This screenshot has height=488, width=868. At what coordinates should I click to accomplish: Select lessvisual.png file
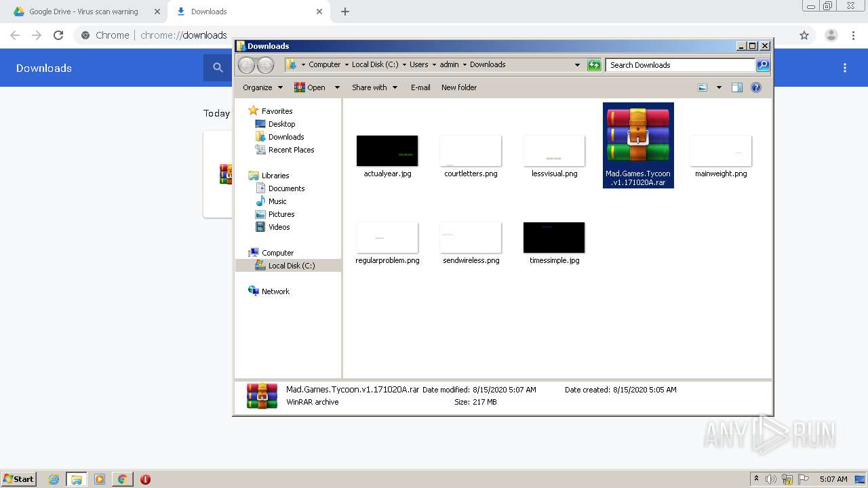(x=554, y=157)
